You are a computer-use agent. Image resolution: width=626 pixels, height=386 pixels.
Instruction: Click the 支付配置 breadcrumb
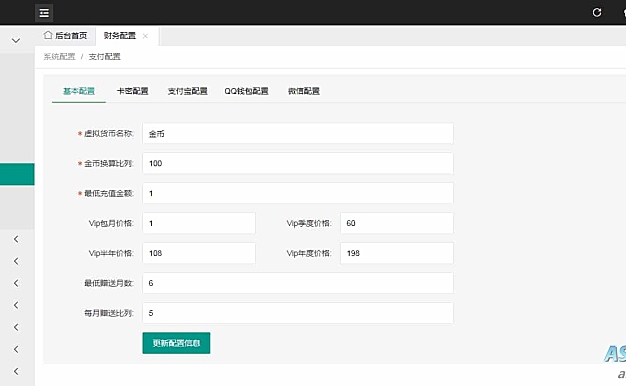[104, 57]
